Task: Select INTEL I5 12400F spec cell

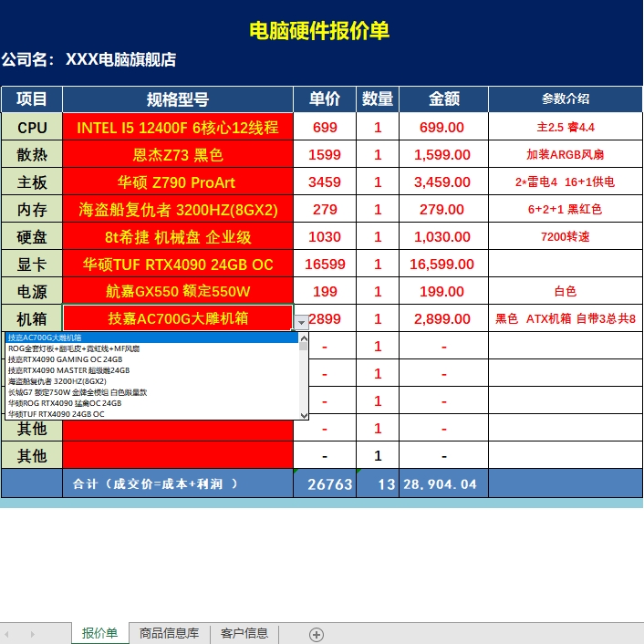Action: [178, 128]
